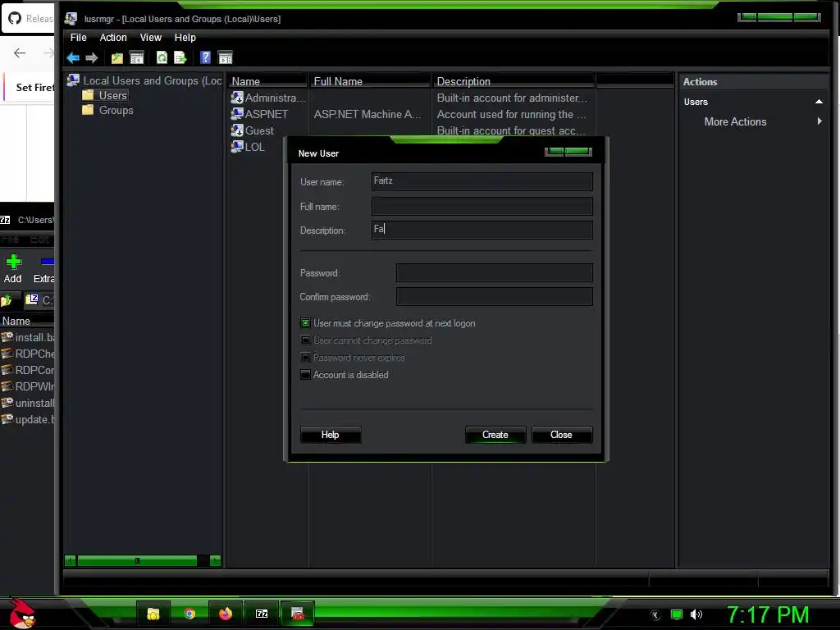The width and height of the screenshot is (840, 630).
Task: Select the Administrator user icon
Action: (237, 98)
